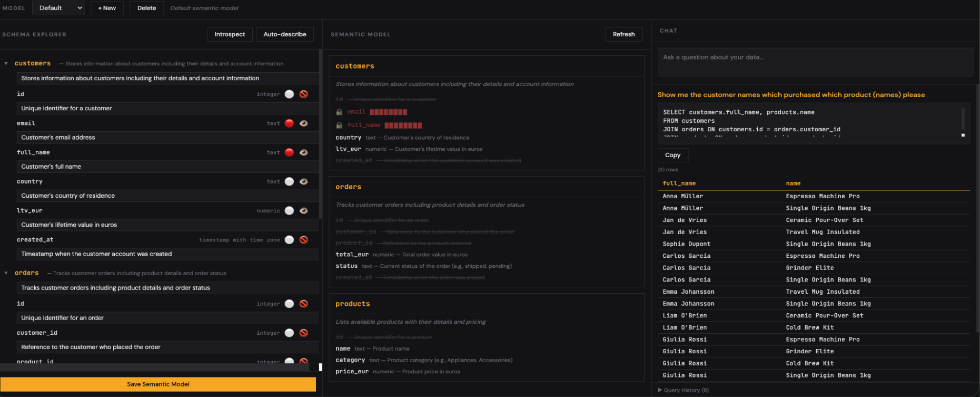Click the SQL query box vertical scrollbar
The height and width of the screenshot is (397, 980).
963,119
